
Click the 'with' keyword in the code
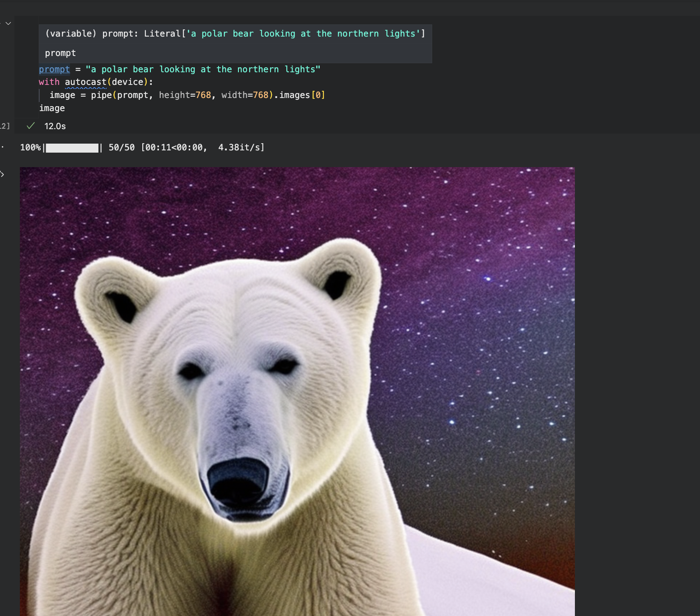click(x=49, y=82)
